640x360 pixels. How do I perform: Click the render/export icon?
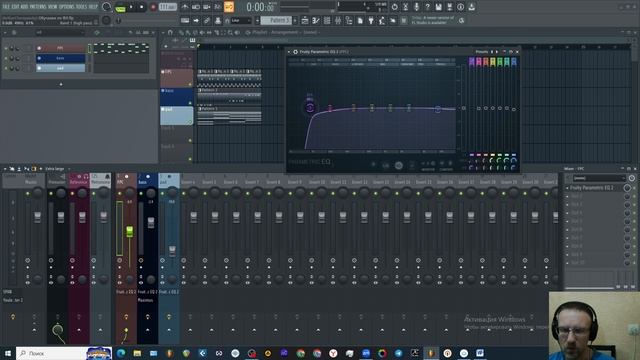click(449, 7)
